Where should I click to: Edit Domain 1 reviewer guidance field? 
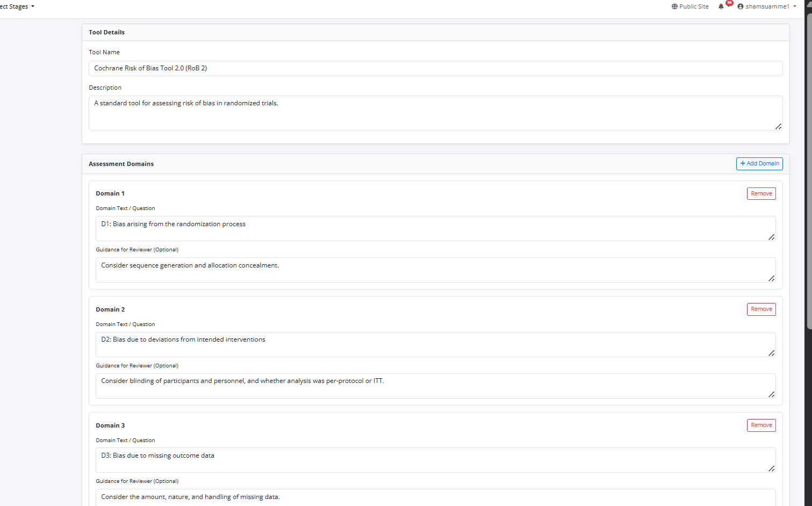point(435,270)
